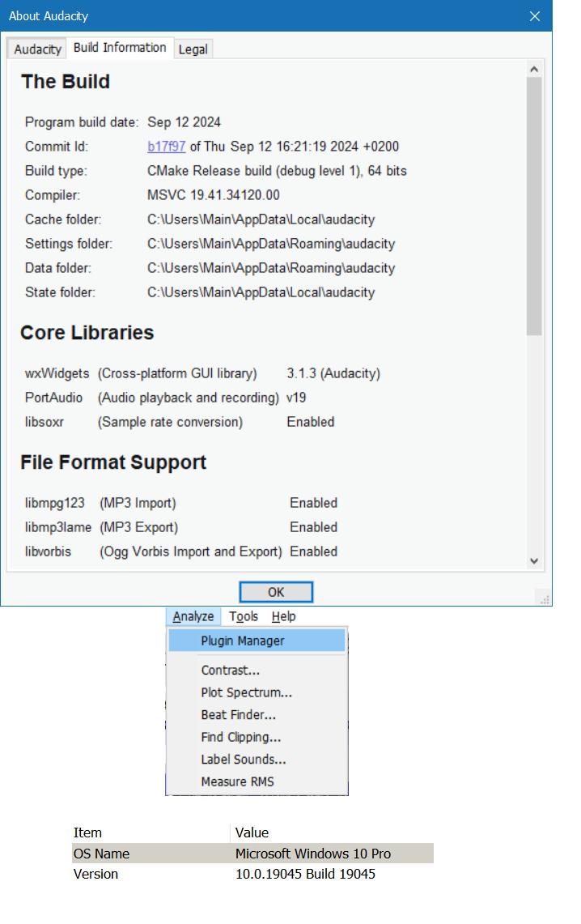The width and height of the screenshot is (581, 924).
Task: Click the libvorbis Ogg Vorbis row
Action: tap(180, 551)
